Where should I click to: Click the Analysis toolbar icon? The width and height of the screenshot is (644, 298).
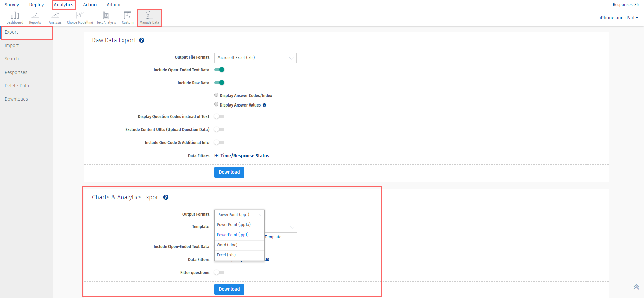pos(55,16)
